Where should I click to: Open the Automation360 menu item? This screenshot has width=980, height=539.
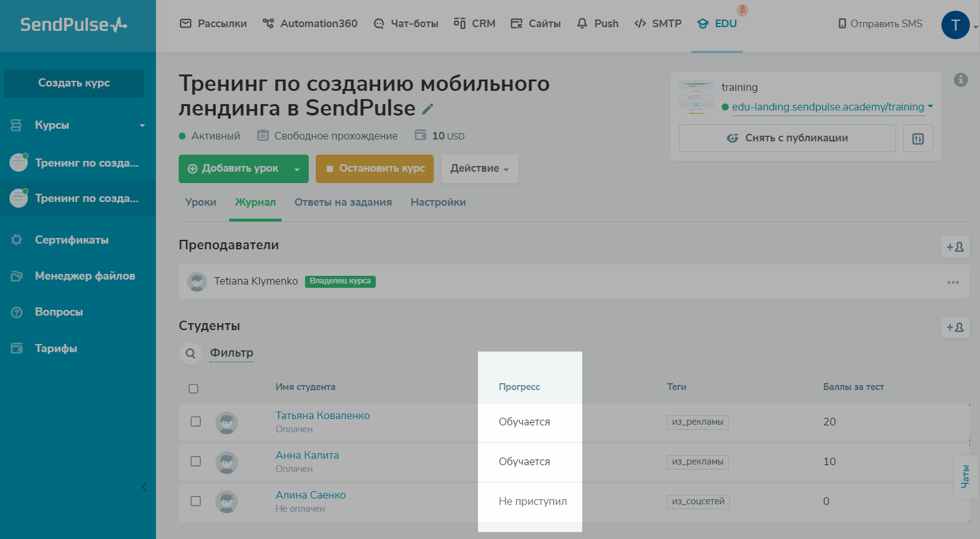coord(310,24)
